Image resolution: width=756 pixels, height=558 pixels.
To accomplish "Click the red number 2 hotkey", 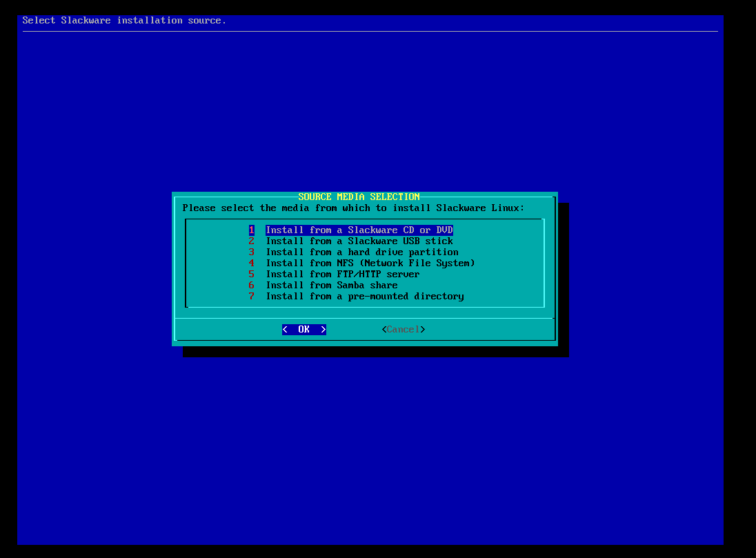I will click(252, 241).
